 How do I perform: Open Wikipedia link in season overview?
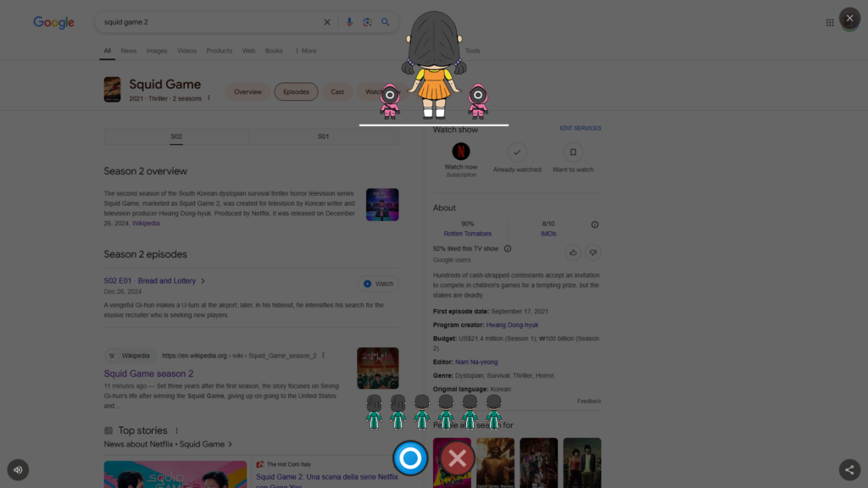tap(146, 224)
